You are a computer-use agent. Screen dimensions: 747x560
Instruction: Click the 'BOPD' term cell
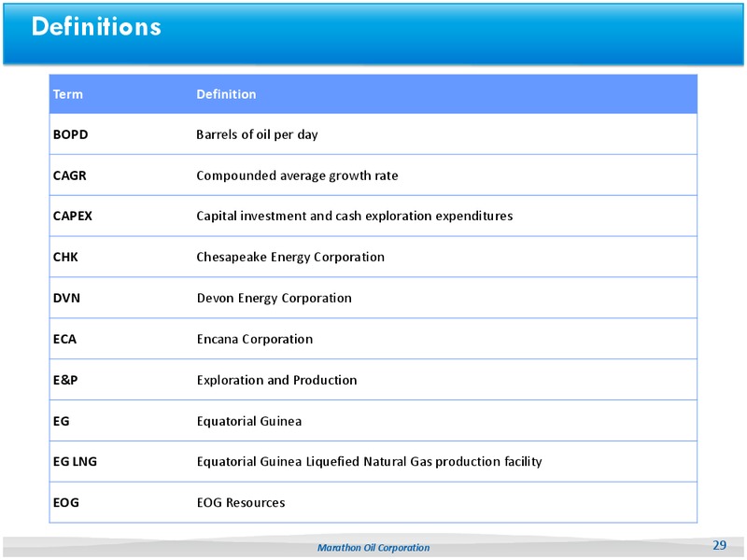point(71,134)
